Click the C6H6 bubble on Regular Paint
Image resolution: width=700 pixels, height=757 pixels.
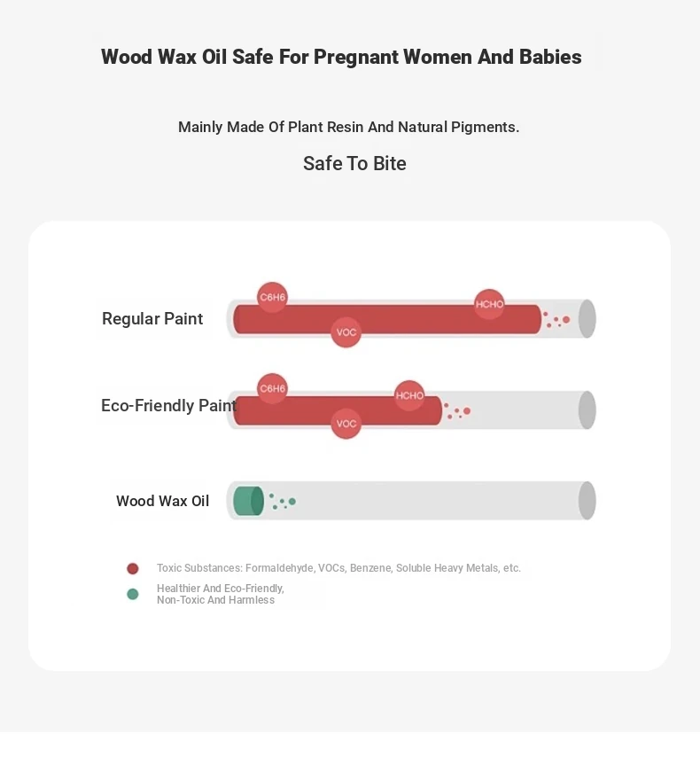pyautogui.click(x=273, y=297)
